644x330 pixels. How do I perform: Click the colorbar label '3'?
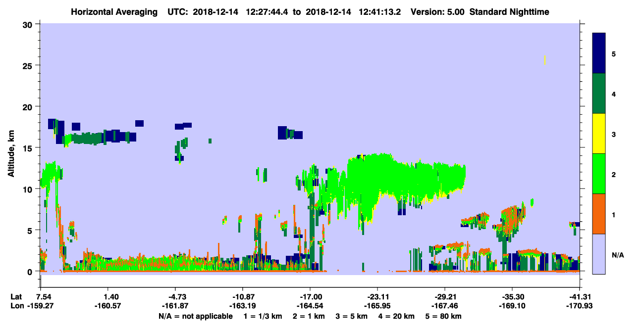tap(614, 134)
